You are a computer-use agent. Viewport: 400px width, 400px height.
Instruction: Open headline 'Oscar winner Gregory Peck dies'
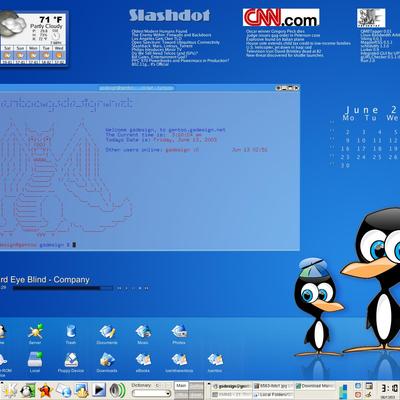click(275, 31)
